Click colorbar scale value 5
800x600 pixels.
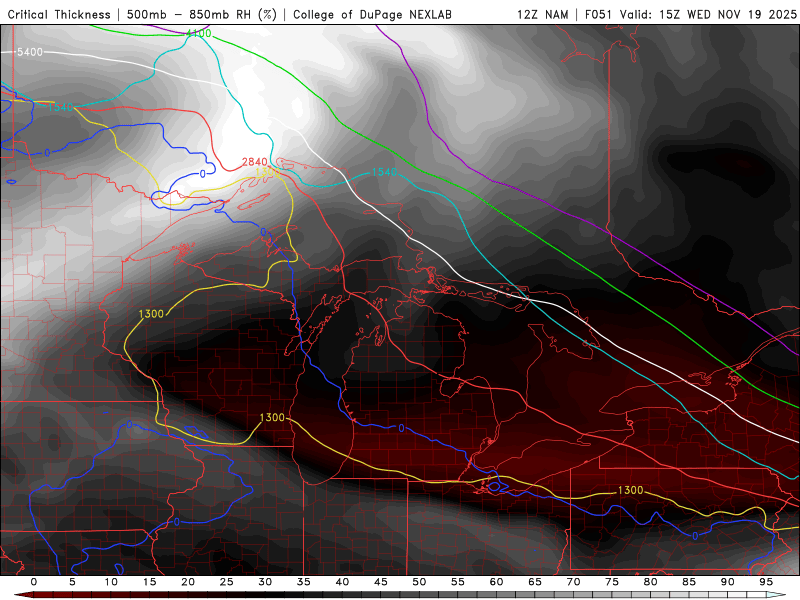72,582
